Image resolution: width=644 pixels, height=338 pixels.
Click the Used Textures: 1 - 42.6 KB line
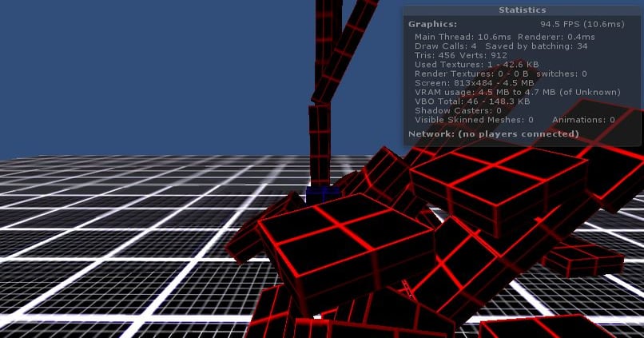(476, 65)
